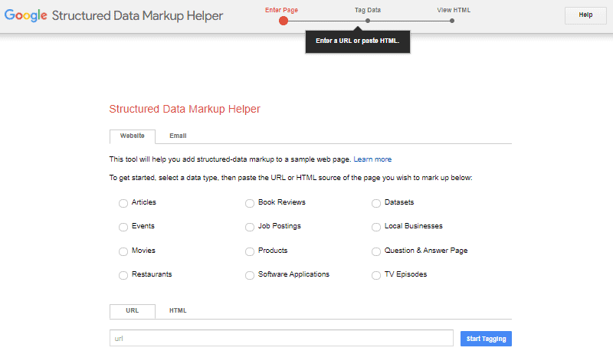Switch to the Website tab
Viewport: 613px width, 364px height.
[132, 136]
